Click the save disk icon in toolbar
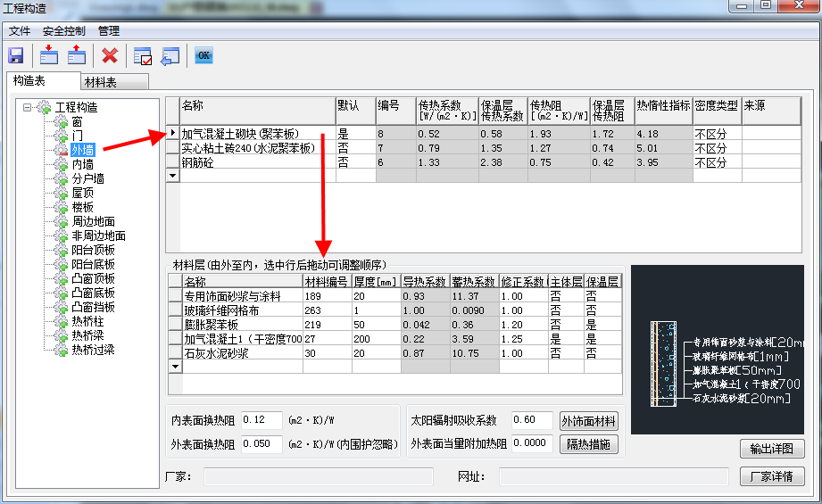 tap(16, 55)
